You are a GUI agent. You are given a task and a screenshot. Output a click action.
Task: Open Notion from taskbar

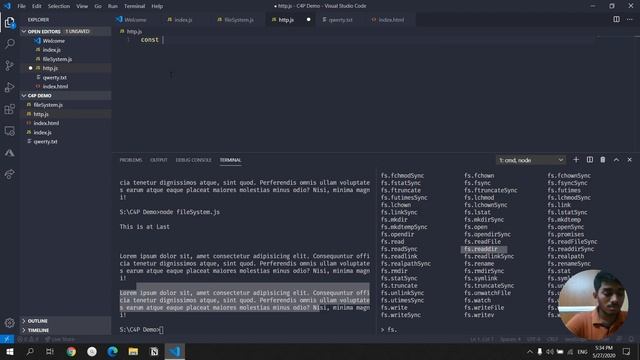coord(154,351)
